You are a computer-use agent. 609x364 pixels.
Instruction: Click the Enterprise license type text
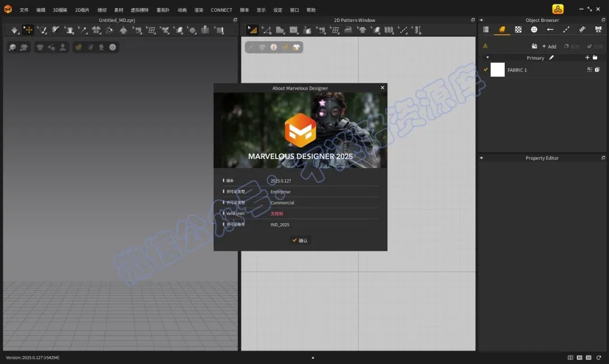coord(280,192)
